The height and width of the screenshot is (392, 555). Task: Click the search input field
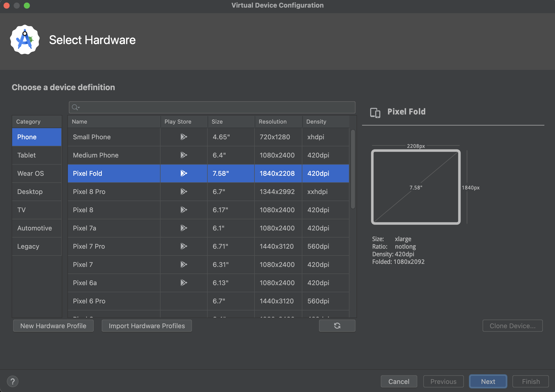tap(212, 107)
